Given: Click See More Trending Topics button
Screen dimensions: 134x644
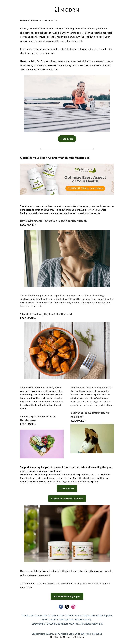Looking at the screenshot, I should click(67, 596).
